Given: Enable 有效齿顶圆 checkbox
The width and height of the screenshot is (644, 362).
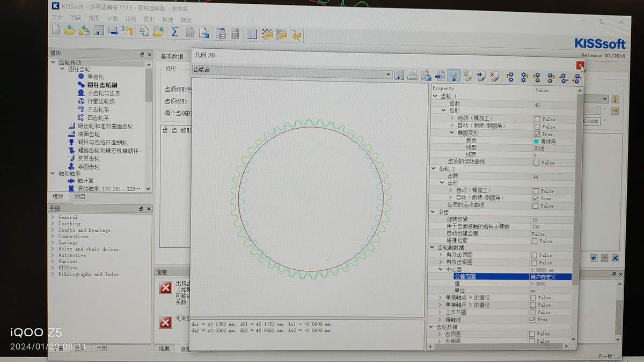Looking at the screenshot, I should point(534,256).
